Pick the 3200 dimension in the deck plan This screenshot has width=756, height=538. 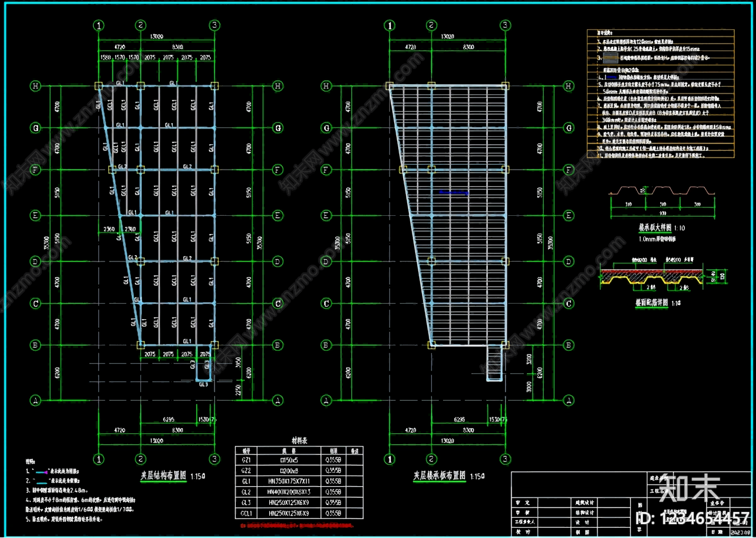(529, 359)
